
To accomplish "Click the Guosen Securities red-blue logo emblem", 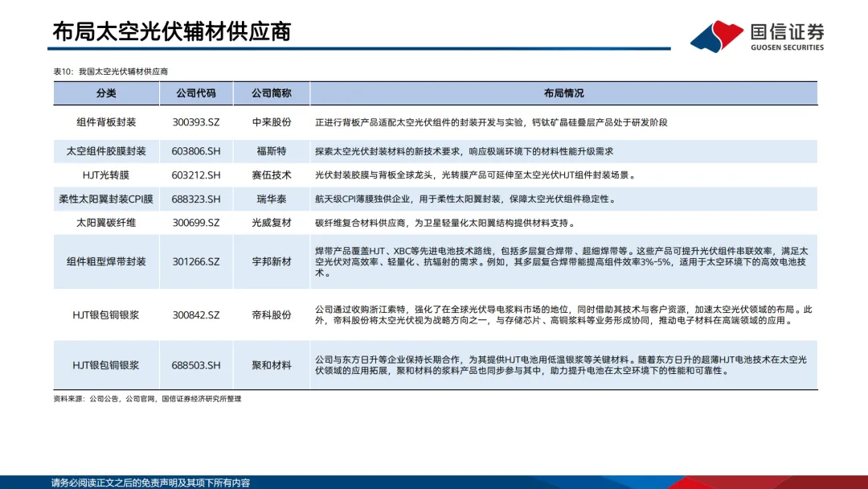I will tap(716, 36).
